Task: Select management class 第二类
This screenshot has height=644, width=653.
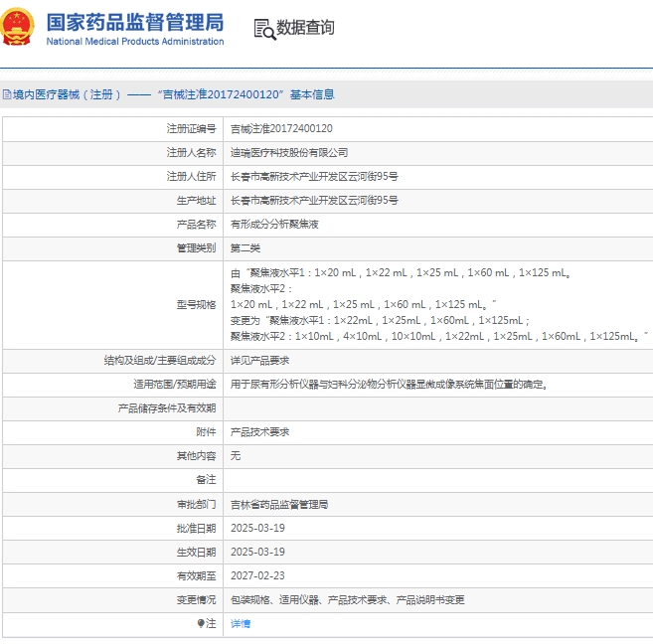Action: 245,248
